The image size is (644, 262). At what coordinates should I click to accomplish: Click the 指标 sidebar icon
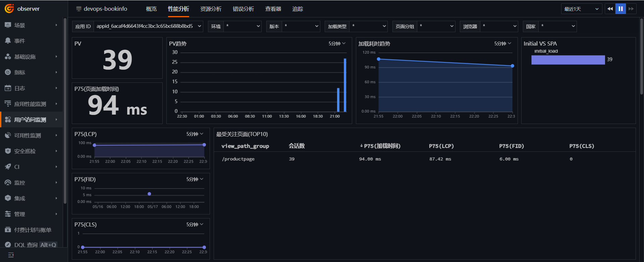(8, 72)
